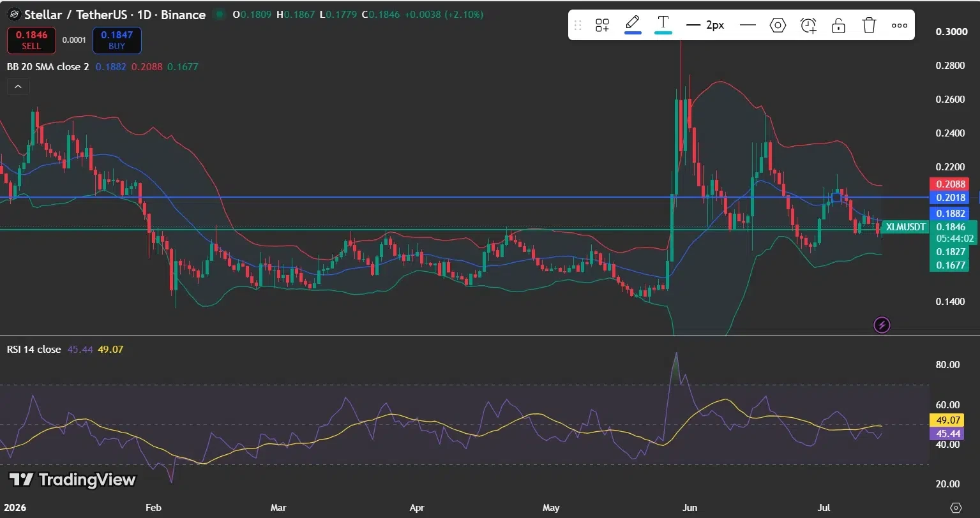Add alert with alarm clock icon

pos(808,26)
